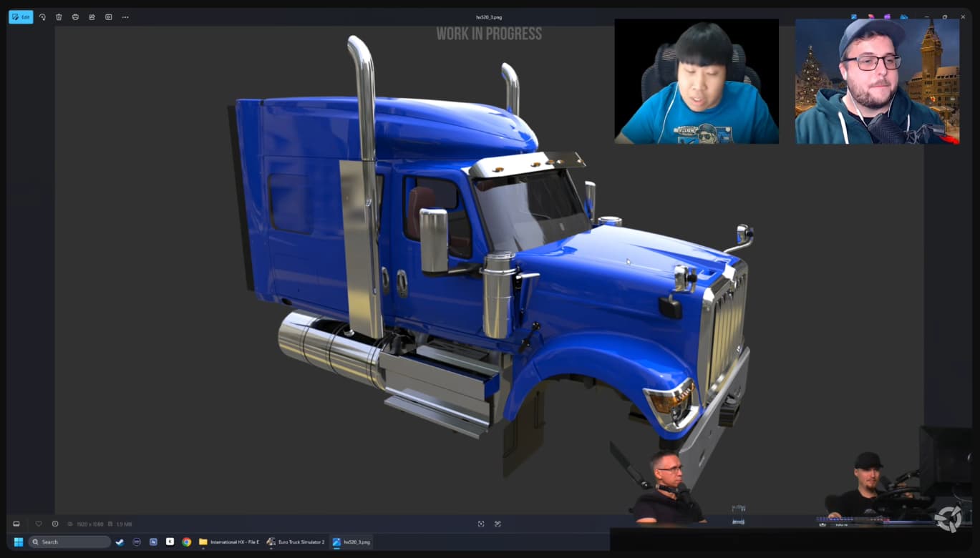Launch Google Chrome from the taskbar
The image size is (980, 558).
[186, 542]
